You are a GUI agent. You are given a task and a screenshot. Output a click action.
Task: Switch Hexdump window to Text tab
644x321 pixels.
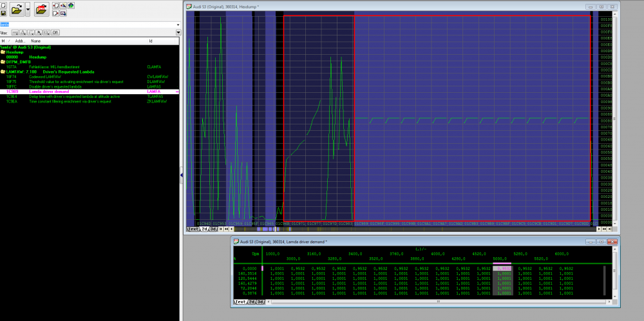point(193,229)
